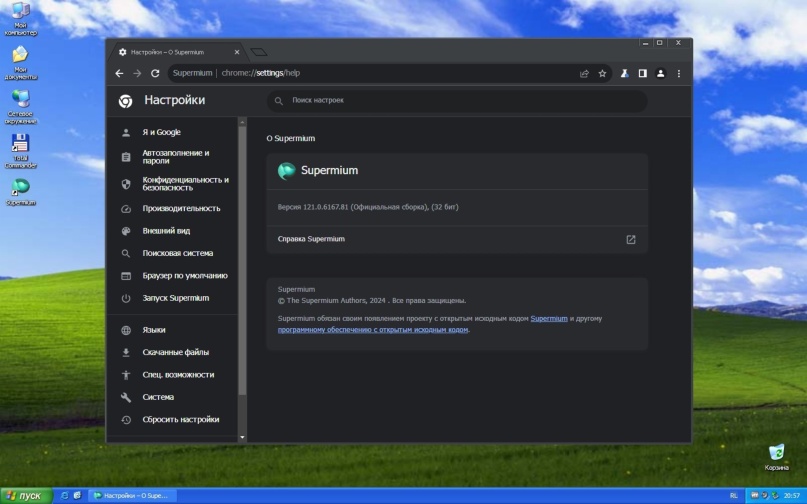Click the globe icon beside Языки
Screen dimensions: 807x504
126,331
